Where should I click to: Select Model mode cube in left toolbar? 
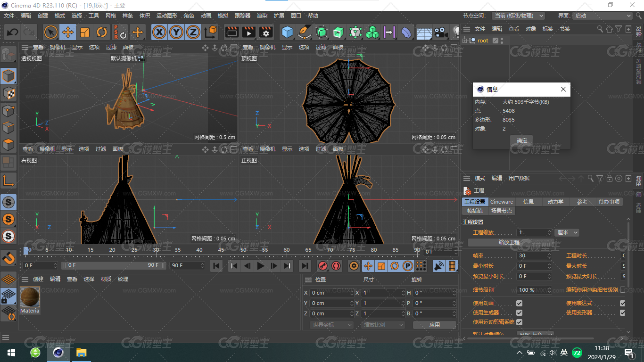(8, 76)
